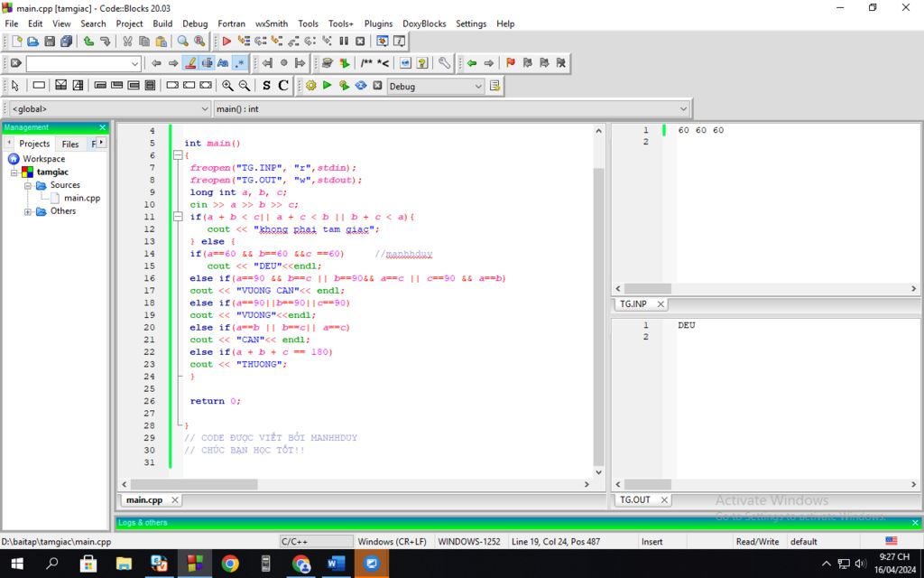
Task: Insert a DoxyBlocks *< line comment
Action: (x=383, y=63)
